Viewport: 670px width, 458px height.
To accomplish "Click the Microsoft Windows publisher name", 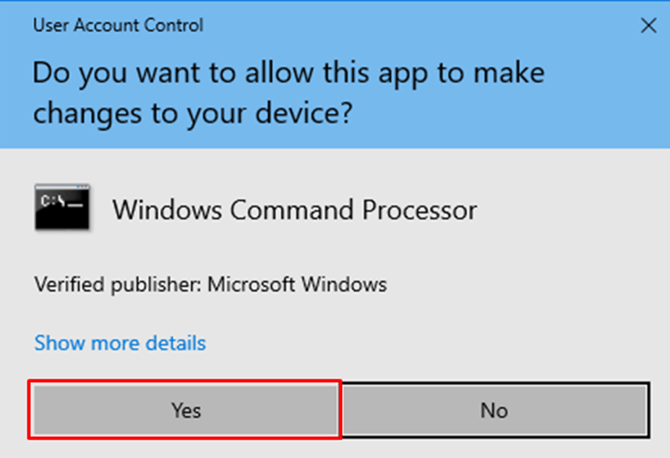I will click(x=297, y=284).
